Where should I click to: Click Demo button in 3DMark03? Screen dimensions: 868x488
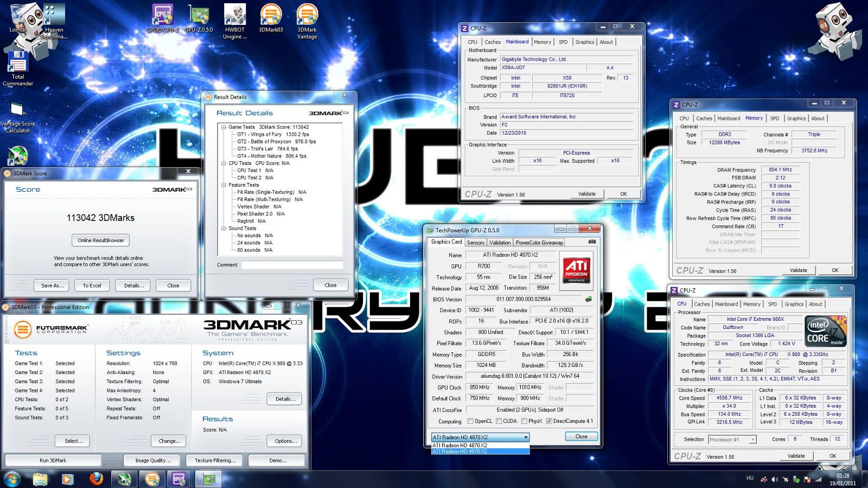(278, 460)
